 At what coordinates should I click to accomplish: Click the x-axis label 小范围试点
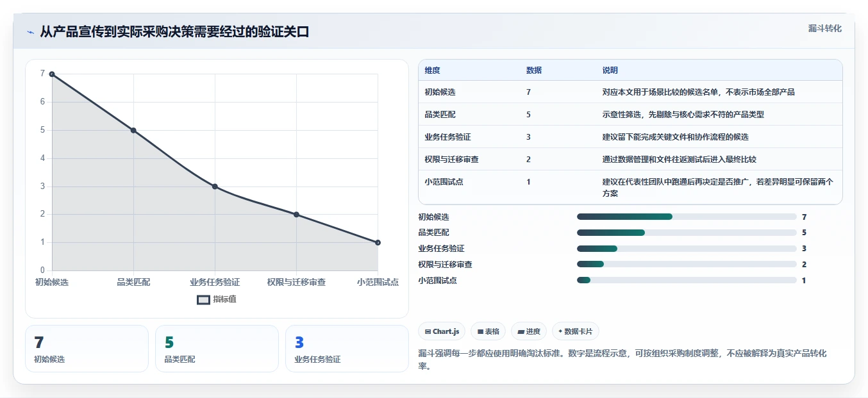tap(378, 282)
